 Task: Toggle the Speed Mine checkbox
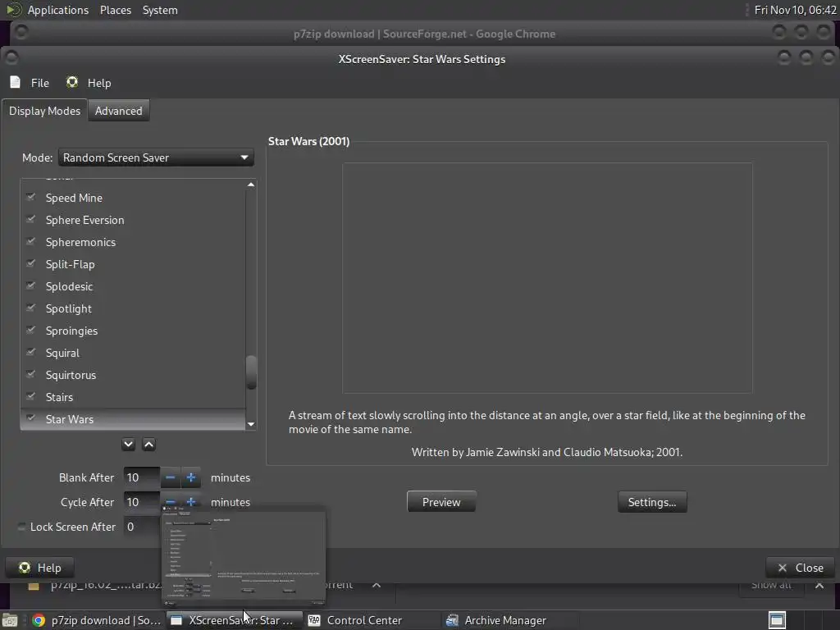30,197
